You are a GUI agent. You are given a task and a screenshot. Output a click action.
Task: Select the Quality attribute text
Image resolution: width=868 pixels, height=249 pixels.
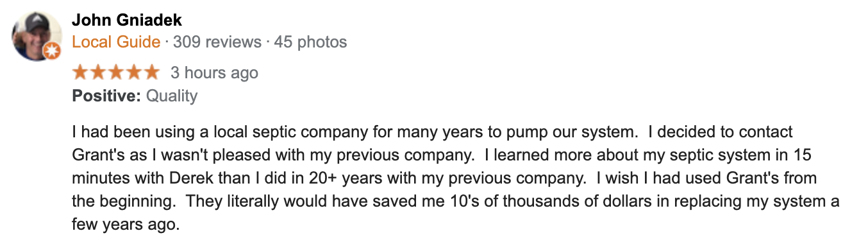click(x=172, y=96)
